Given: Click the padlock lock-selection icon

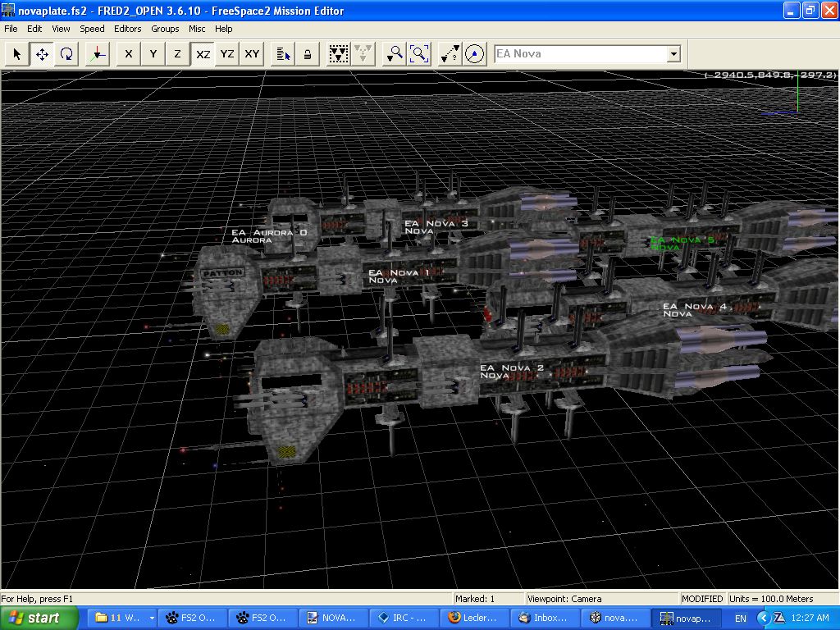Looking at the screenshot, I should pos(307,54).
